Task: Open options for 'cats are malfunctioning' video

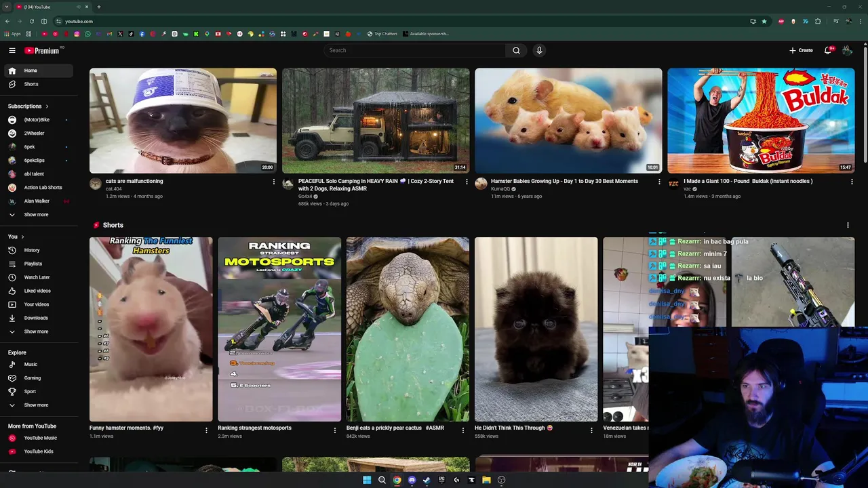Action: tap(274, 182)
